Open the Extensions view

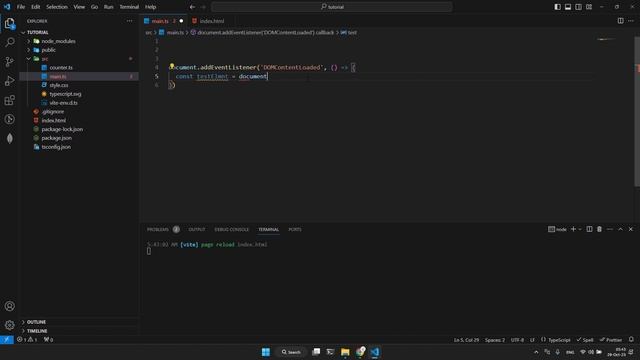9,100
